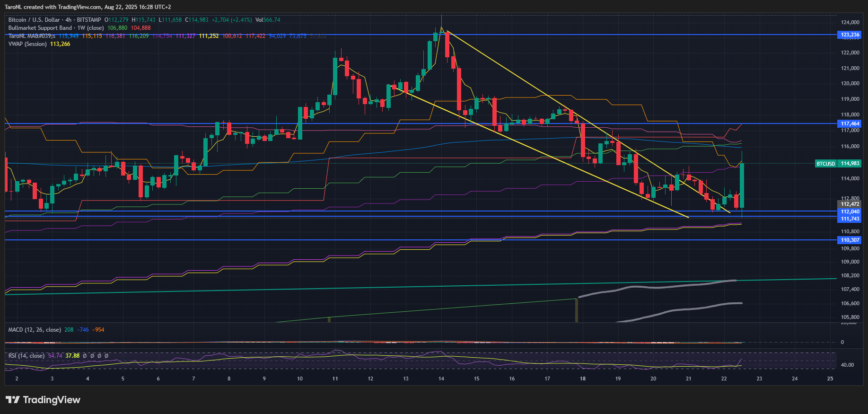
Task: Select the VWAP (Session) indicator label
Action: tap(27, 44)
